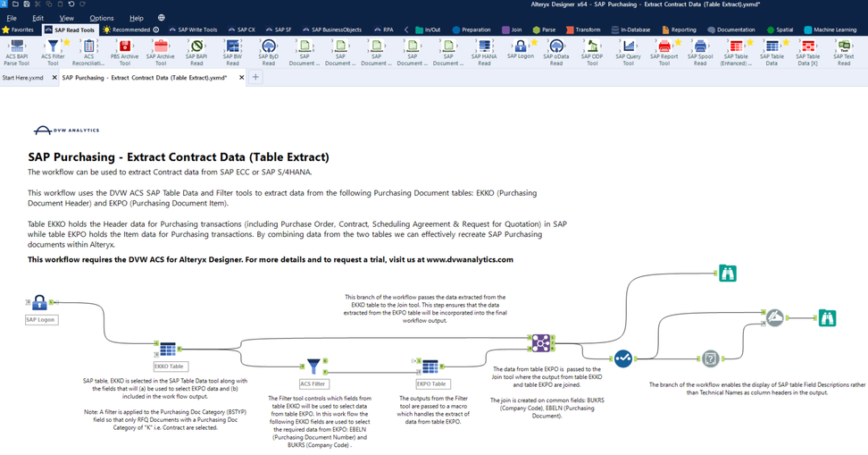
Task: Open the upper Browse binoculars node
Action: 728,273
